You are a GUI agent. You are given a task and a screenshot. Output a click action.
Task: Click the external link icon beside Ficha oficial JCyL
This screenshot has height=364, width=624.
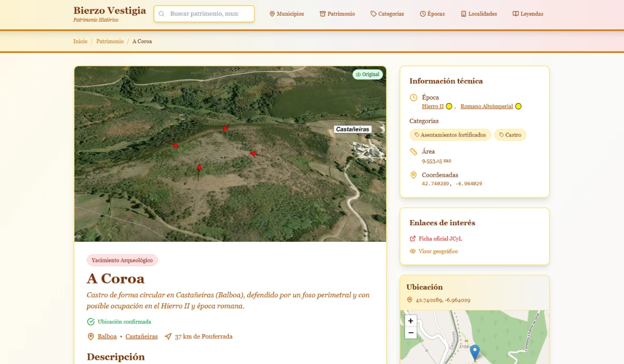pyautogui.click(x=413, y=239)
